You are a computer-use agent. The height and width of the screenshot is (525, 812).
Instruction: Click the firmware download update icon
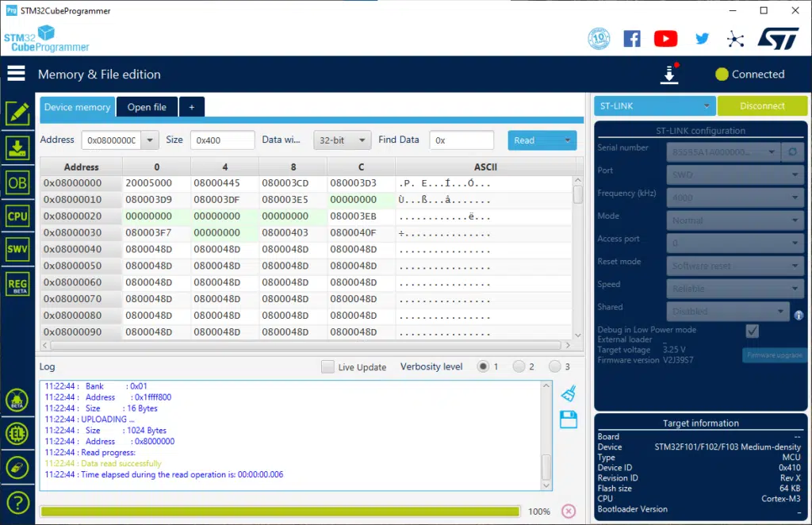(669, 74)
